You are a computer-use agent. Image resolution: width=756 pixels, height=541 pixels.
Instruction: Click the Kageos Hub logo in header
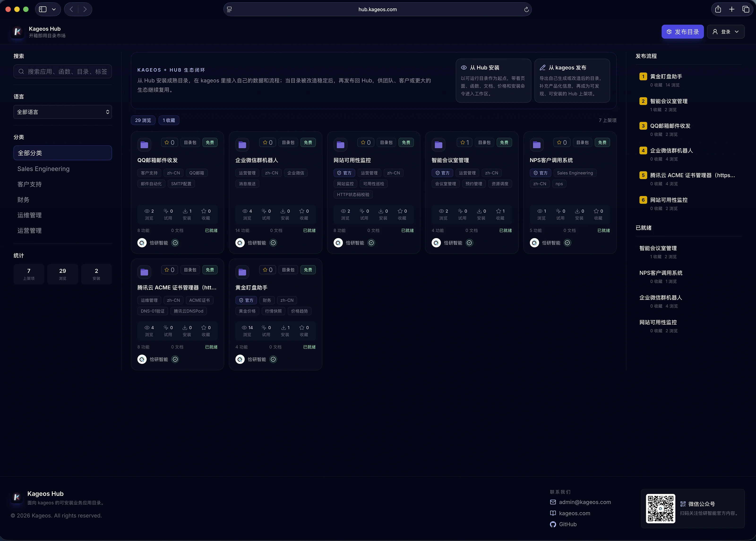[18, 32]
